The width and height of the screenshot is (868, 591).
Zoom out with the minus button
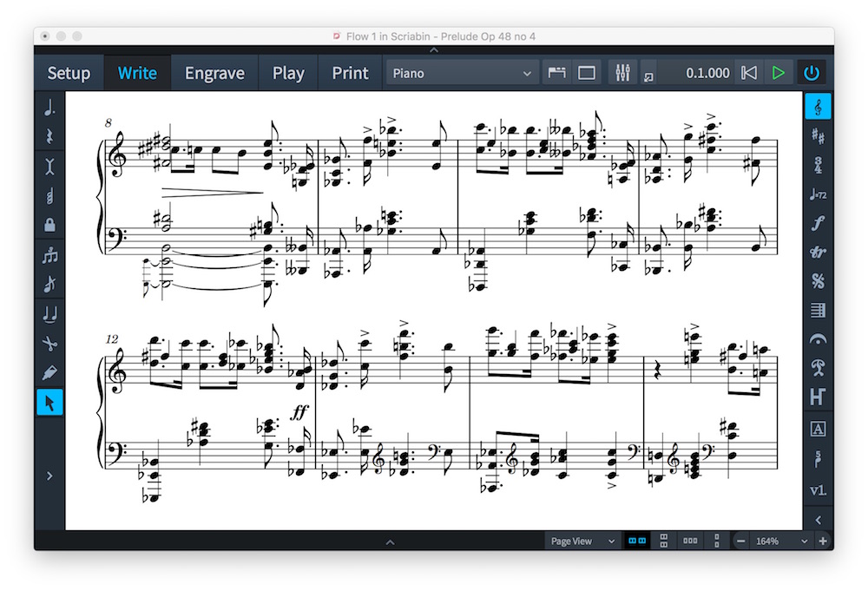coord(741,542)
